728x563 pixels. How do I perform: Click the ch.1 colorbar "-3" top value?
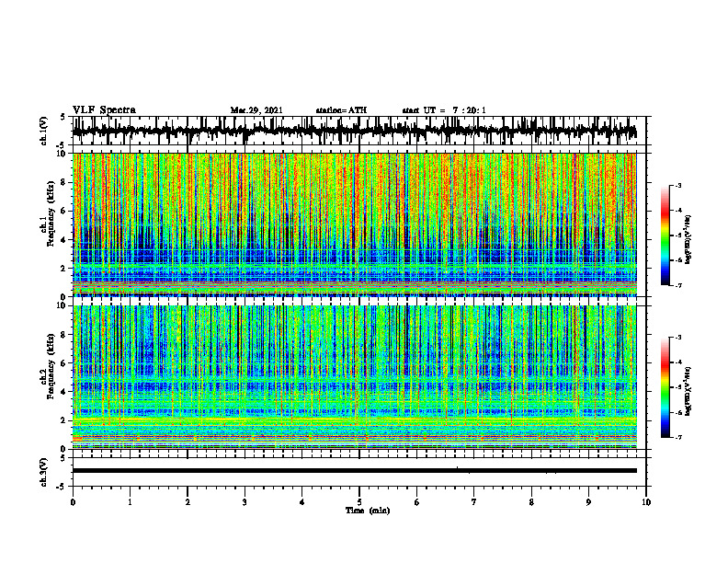pos(678,185)
